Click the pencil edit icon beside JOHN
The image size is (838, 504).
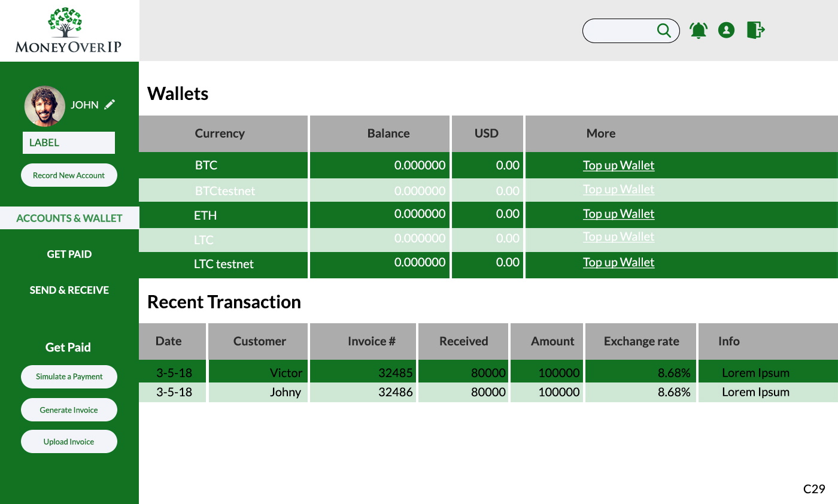click(110, 105)
